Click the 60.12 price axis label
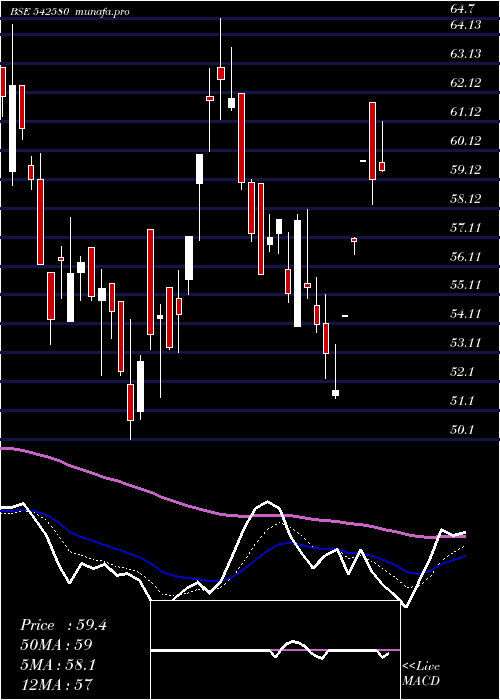Viewport: 500px width, 700px height. click(466, 141)
